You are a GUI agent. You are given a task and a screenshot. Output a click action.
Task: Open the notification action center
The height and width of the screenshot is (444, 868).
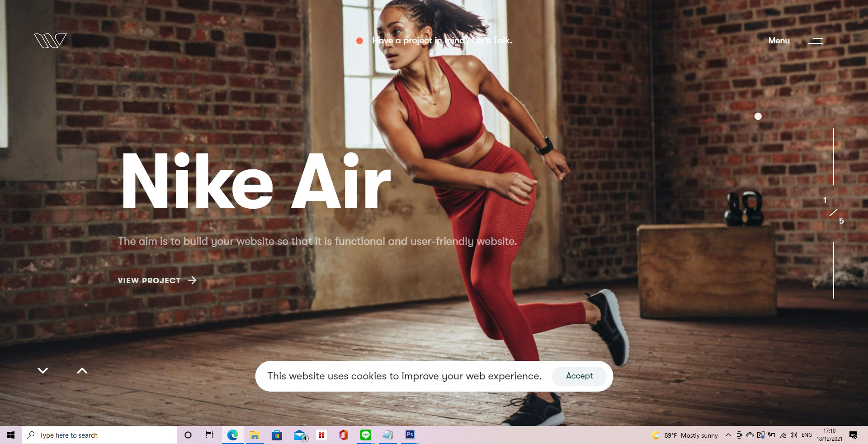[853, 435]
